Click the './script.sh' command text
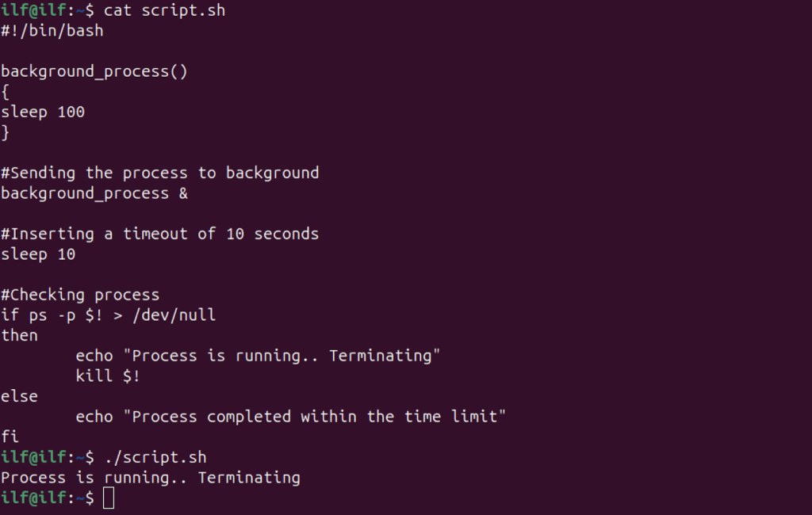Image resolution: width=812 pixels, height=515 pixels. [x=155, y=457]
